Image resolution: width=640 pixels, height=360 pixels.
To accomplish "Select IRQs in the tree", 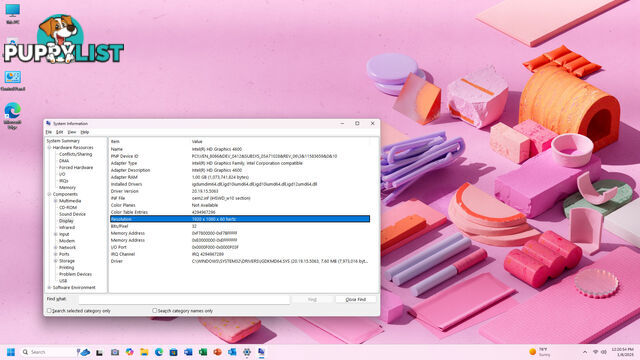I will 64,181.
